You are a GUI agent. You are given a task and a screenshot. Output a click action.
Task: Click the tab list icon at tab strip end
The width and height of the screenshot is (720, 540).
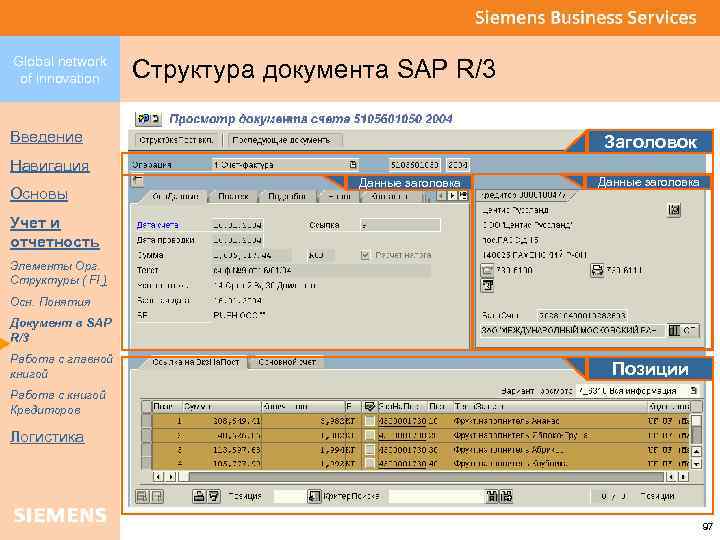(x=463, y=196)
